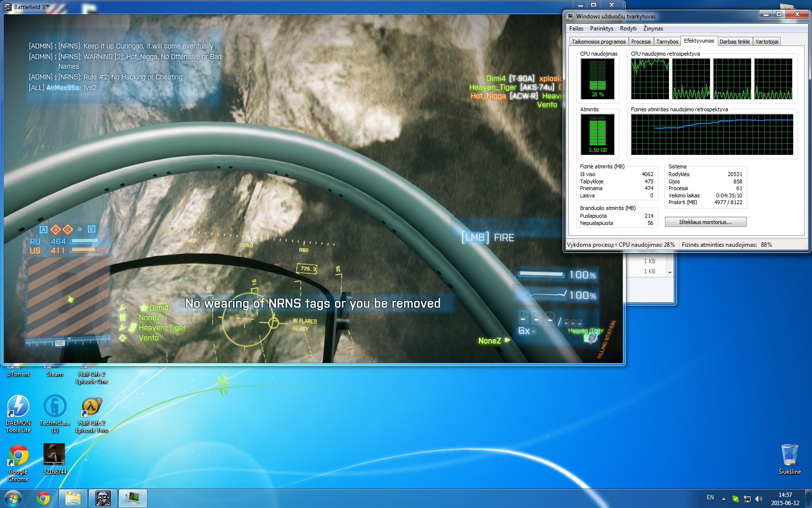Open the TechnicLauncher desktop icon
This screenshot has width=812, height=508.
tap(55, 414)
